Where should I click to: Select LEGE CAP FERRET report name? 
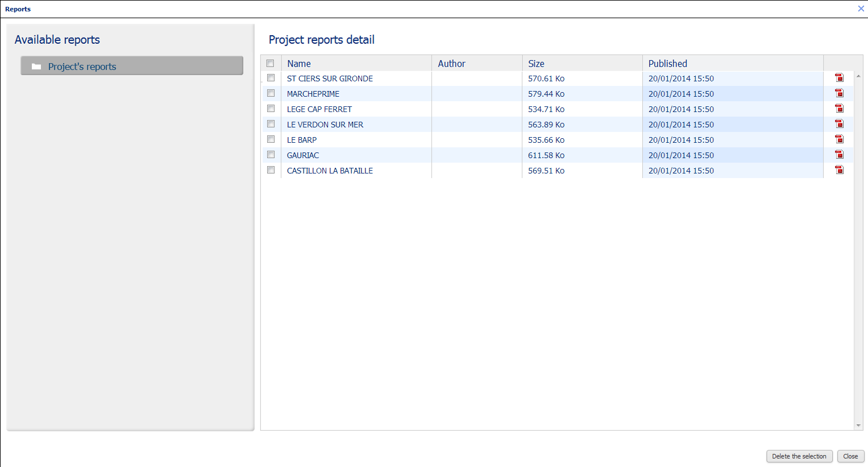(319, 109)
